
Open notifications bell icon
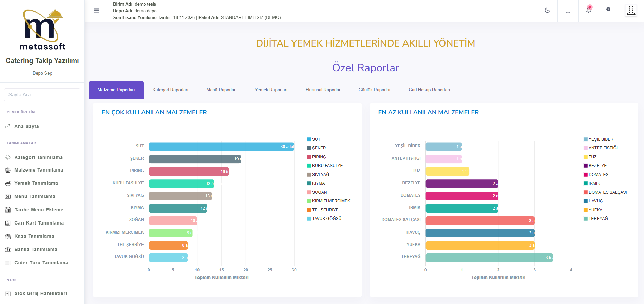589,10
